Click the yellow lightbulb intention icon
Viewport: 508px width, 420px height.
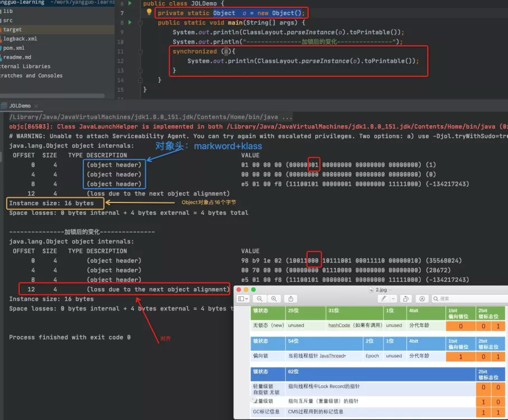[x=148, y=12]
